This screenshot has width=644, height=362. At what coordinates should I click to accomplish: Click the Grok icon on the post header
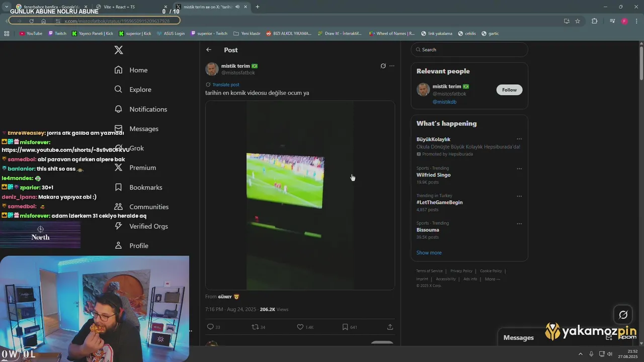(x=383, y=66)
